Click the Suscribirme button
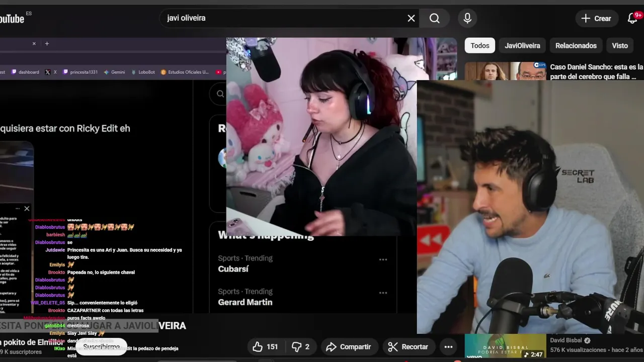Screen dimensions: 644x362 pos(102,347)
